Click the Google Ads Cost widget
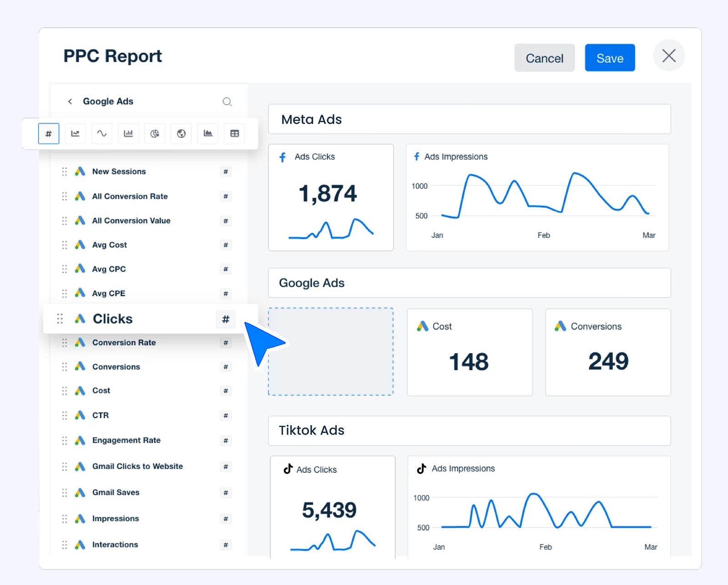This screenshot has width=728, height=585. point(469,353)
